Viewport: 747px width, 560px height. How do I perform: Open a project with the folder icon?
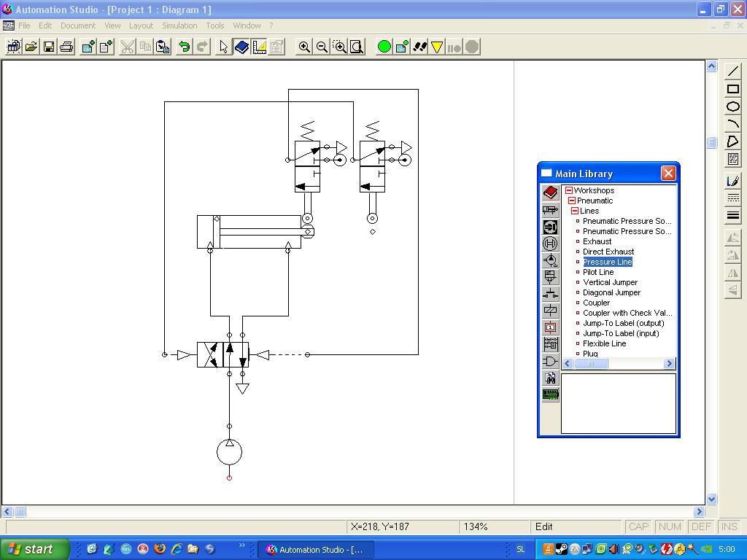click(31, 47)
